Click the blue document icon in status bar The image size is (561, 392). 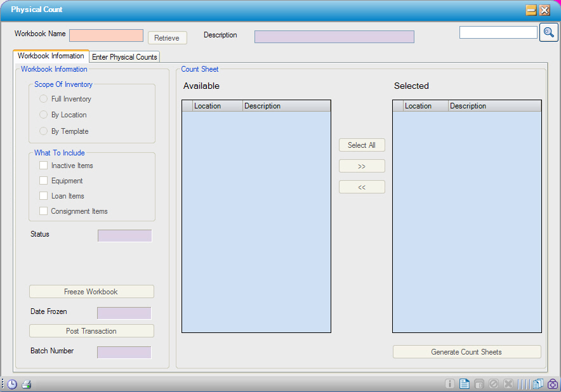pos(465,384)
